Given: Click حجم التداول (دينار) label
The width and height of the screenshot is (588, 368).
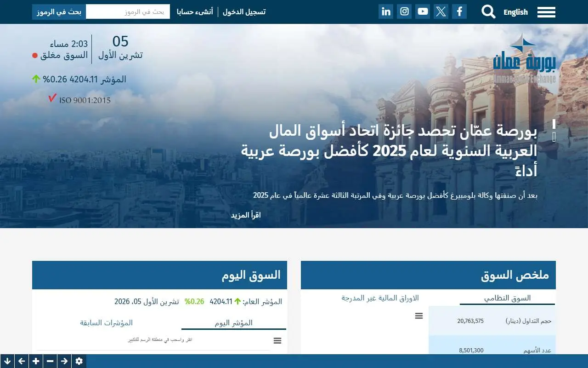Looking at the screenshot, I should 528,321.
